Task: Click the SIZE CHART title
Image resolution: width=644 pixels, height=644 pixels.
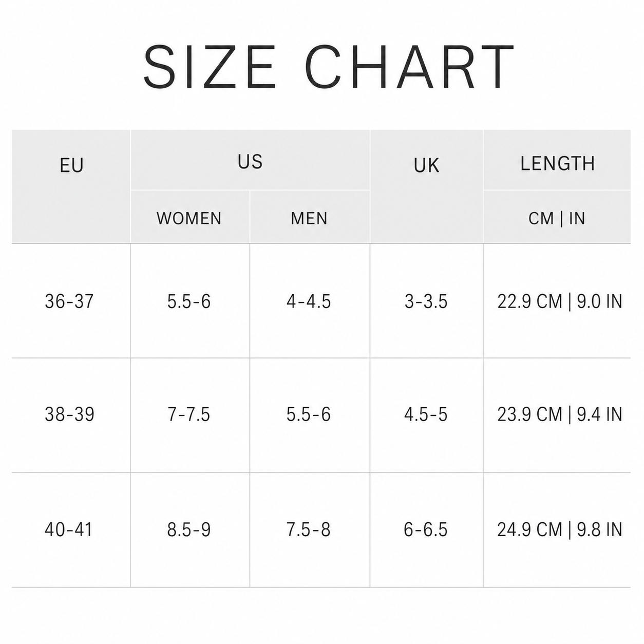Action: (329, 67)
